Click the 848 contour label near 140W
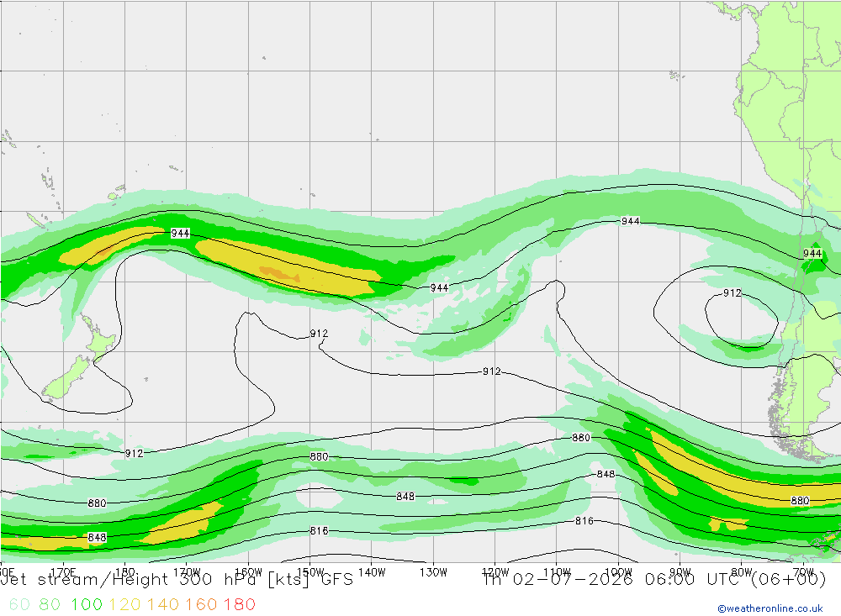This screenshot has height=616, width=841. [405, 497]
